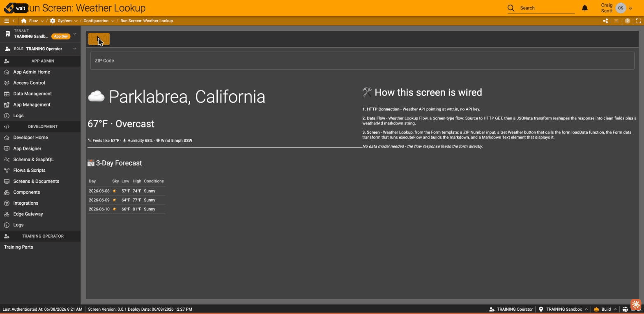Click the orange starburst widget icon
Screen dimensions: 644x314
coord(636,305)
